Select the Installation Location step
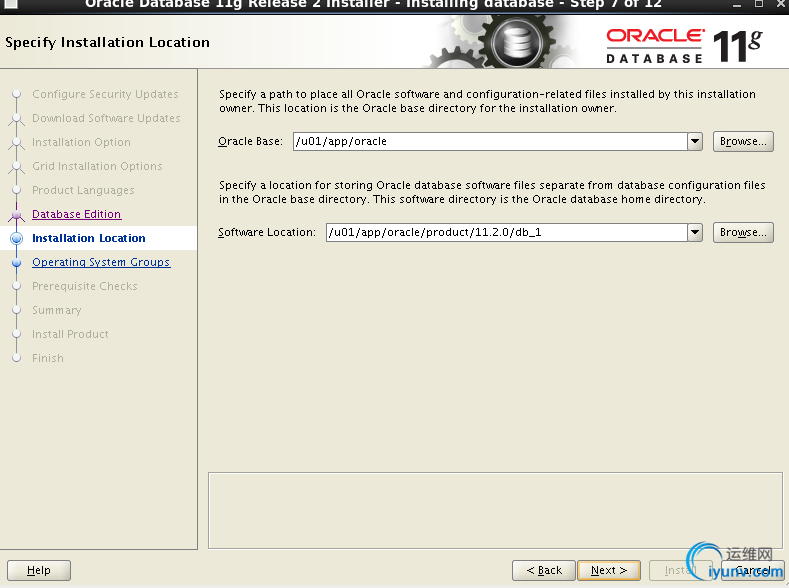Screen dimensions: 789x588 point(89,238)
